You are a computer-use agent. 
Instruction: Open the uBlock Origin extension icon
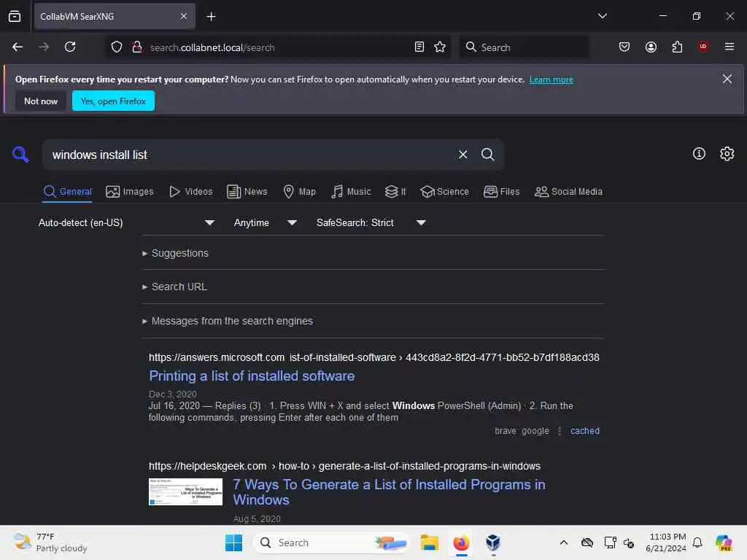[x=703, y=47]
